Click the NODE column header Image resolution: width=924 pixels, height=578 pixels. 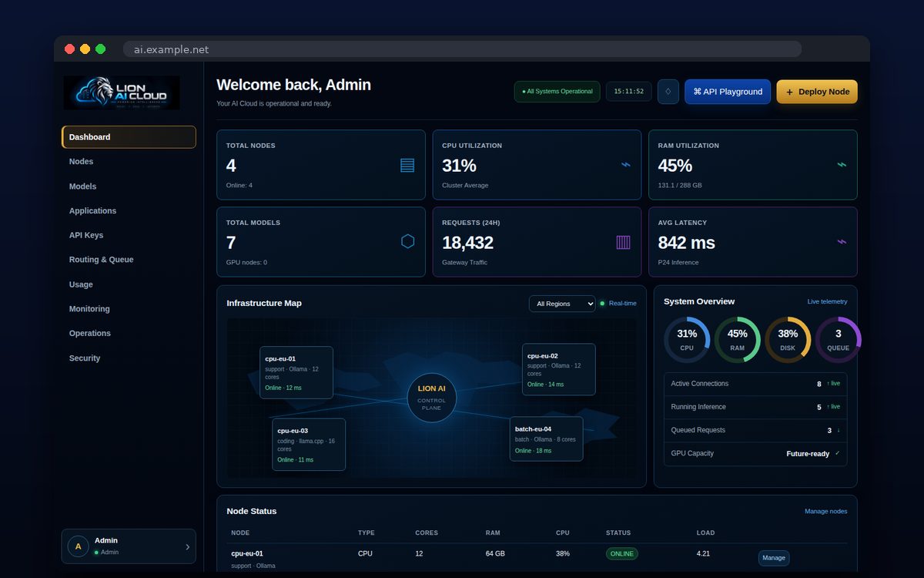(x=240, y=533)
